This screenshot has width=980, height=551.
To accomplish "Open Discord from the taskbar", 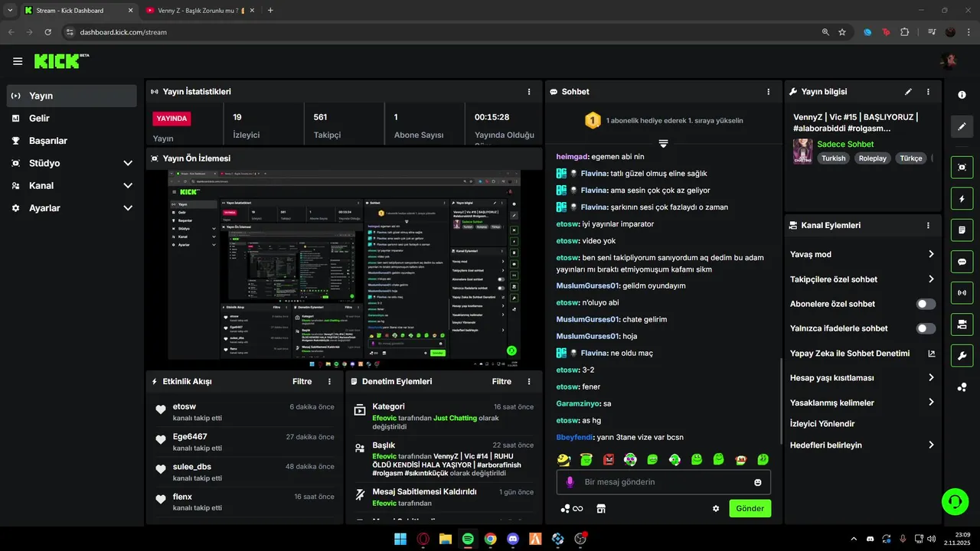I will click(x=513, y=539).
